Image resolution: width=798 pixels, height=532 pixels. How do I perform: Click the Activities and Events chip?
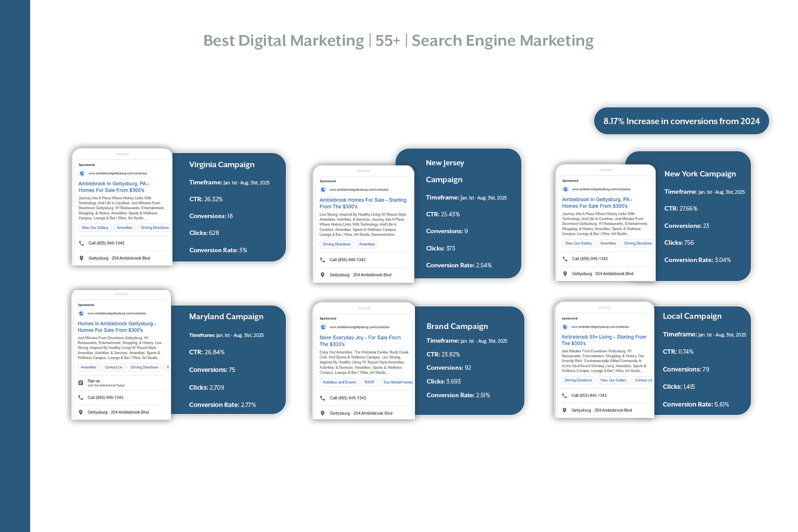[339, 382]
